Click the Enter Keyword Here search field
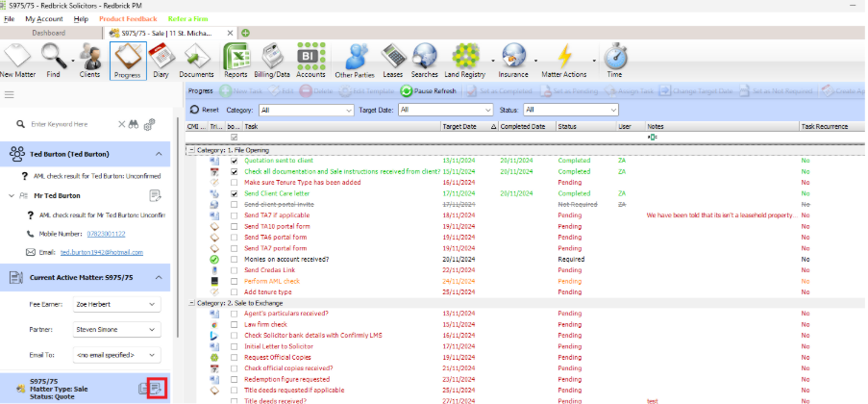This screenshot has height=404, width=868. tap(67, 124)
